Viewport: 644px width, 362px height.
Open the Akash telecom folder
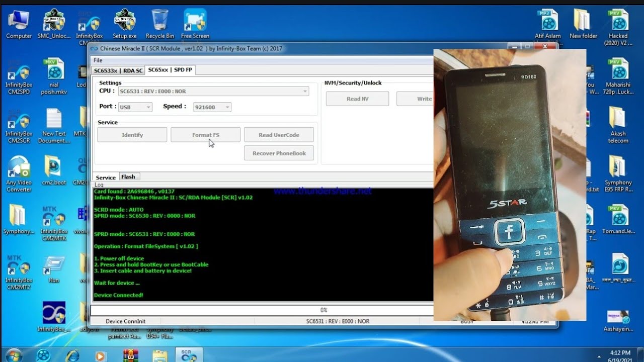(618, 126)
